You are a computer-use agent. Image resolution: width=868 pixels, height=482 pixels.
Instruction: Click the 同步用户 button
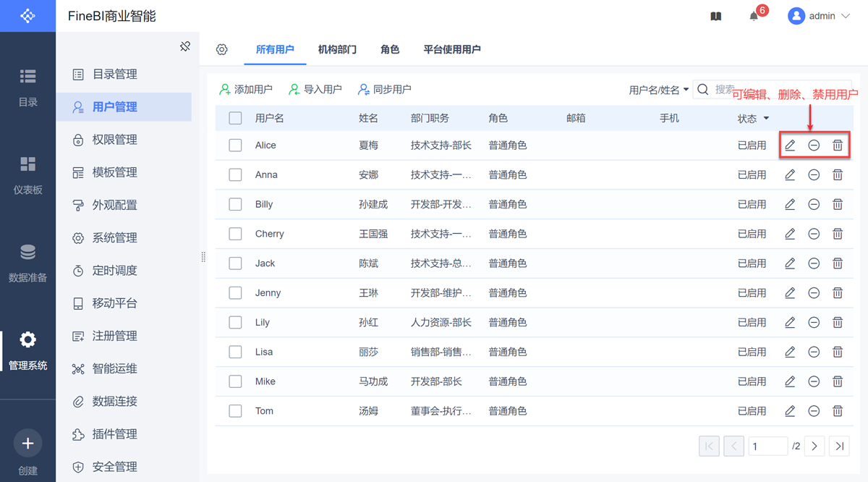coord(385,90)
